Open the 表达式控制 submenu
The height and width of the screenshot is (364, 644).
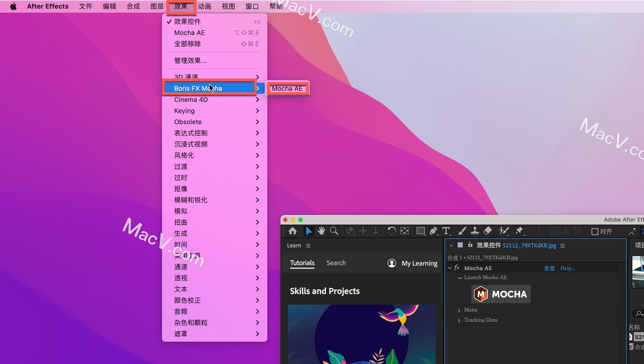point(214,133)
